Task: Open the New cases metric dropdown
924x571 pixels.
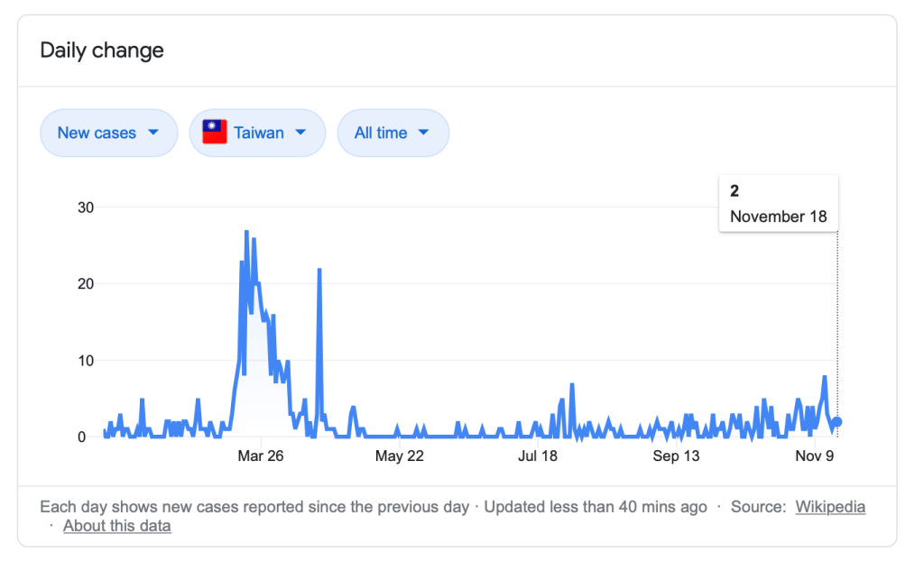Action: click(x=108, y=133)
